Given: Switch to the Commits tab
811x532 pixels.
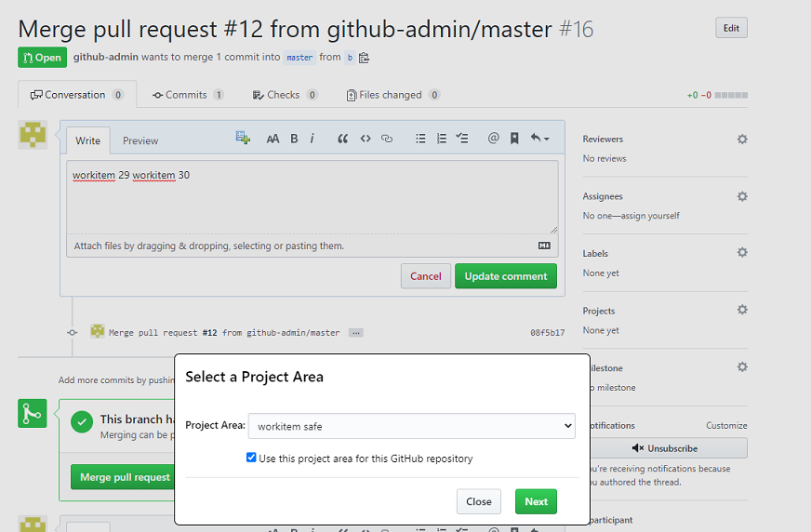Looking at the screenshot, I should 188,95.
